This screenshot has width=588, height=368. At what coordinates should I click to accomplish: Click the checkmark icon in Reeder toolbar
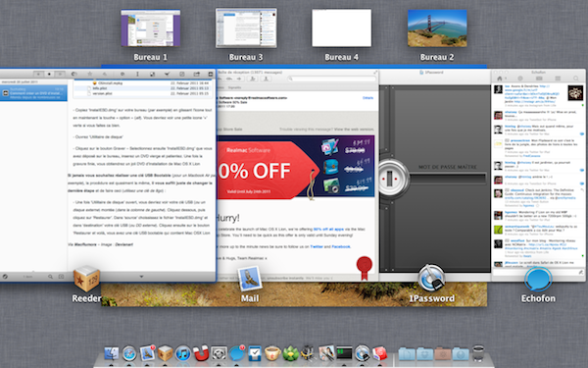[x=168, y=74]
